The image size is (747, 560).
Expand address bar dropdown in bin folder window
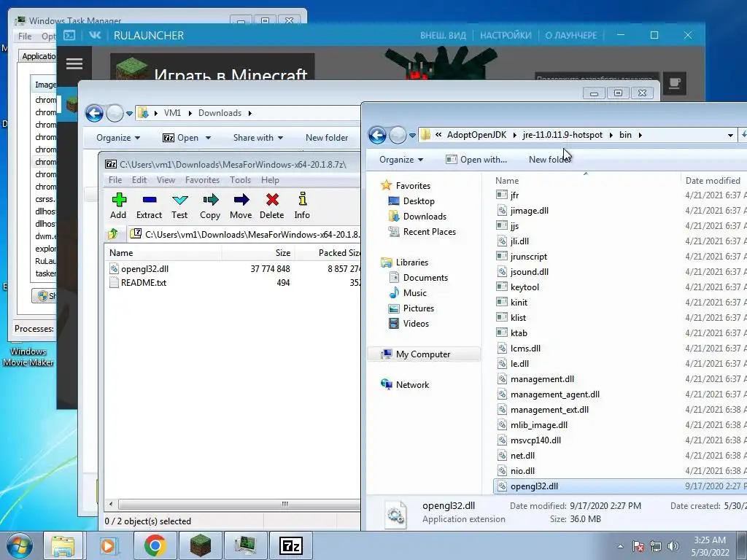pyautogui.click(x=730, y=135)
